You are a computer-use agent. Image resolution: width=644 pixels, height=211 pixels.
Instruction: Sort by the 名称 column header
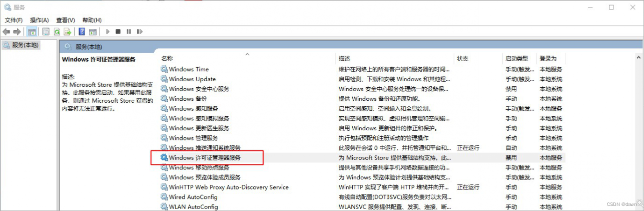pyautogui.click(x=167, y=59)
